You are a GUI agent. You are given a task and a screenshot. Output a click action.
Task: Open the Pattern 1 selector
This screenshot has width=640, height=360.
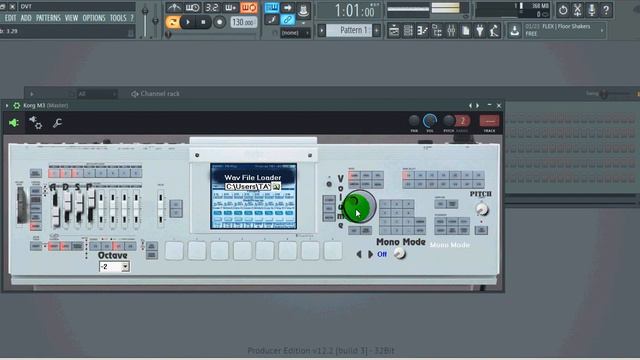tap(349, 31)
